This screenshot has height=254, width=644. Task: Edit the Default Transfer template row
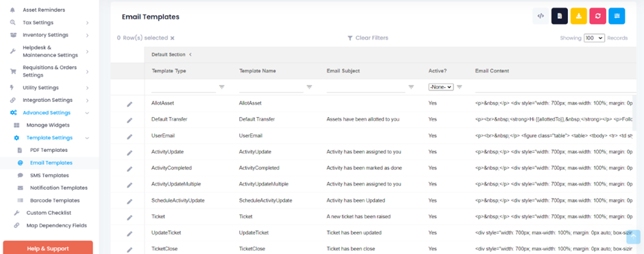[x=129, y=120]
